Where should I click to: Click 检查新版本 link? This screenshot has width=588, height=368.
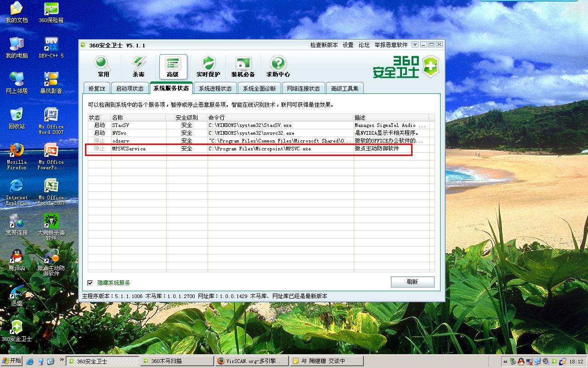point(324,45)
